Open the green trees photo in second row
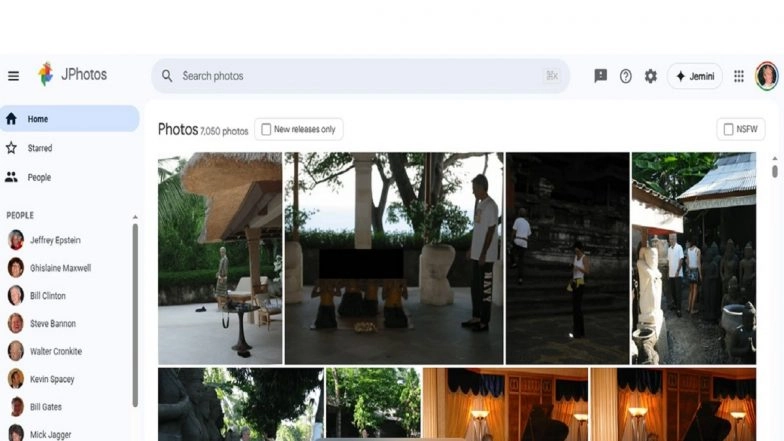784x441 pixels. point(374,404)
